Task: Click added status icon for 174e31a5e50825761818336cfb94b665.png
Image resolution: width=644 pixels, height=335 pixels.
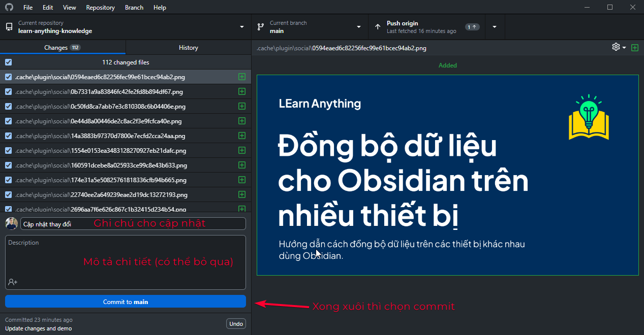Action: tap(242, 180)
